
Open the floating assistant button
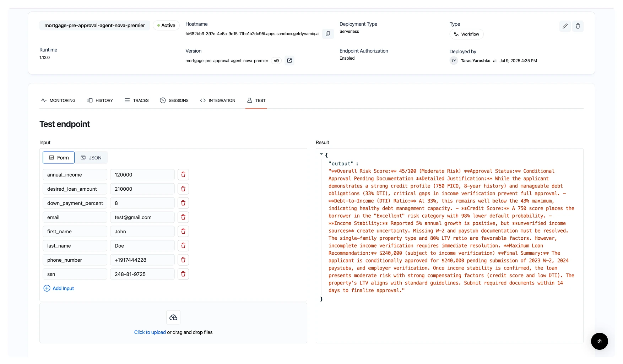(600, 341)
